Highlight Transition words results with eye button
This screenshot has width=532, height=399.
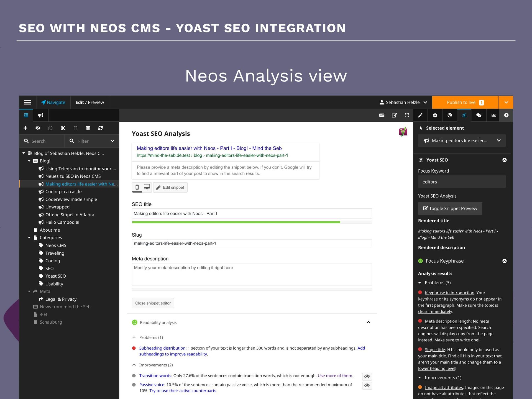(367, 376)
